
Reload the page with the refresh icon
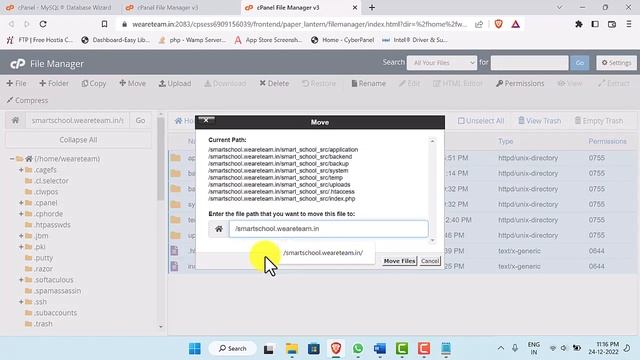tap(43, 24)
